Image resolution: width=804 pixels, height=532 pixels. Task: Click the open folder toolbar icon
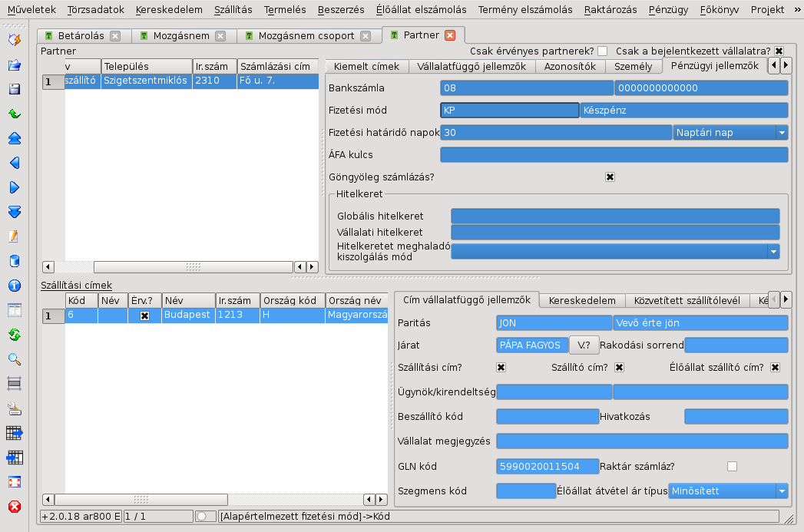[x=14, y=65]
